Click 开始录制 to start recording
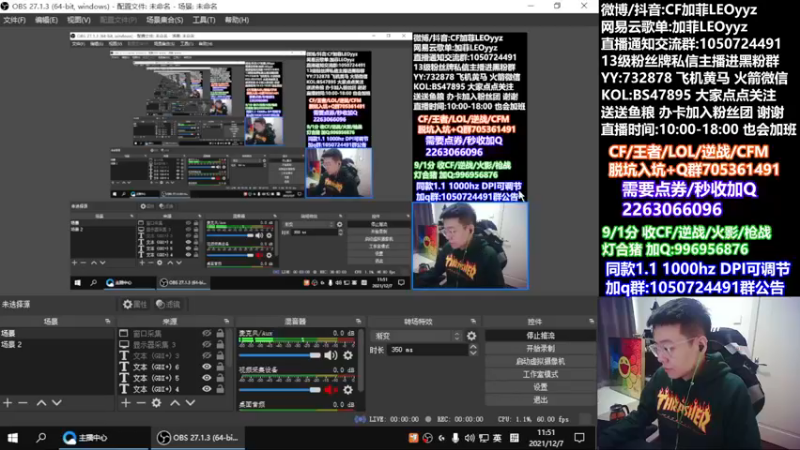The width and height of the screenshot is (800, 450). click(x=540, y=348)
